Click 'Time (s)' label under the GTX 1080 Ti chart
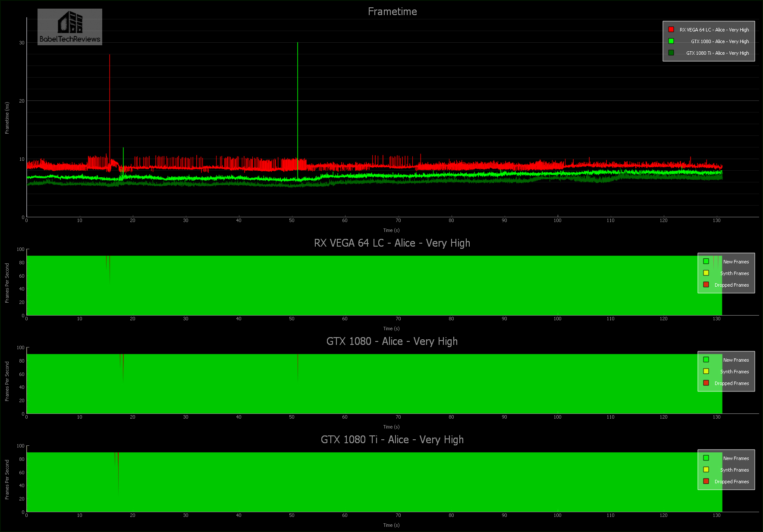The height and width of the screenshot is (532, 763). point(391,525)
